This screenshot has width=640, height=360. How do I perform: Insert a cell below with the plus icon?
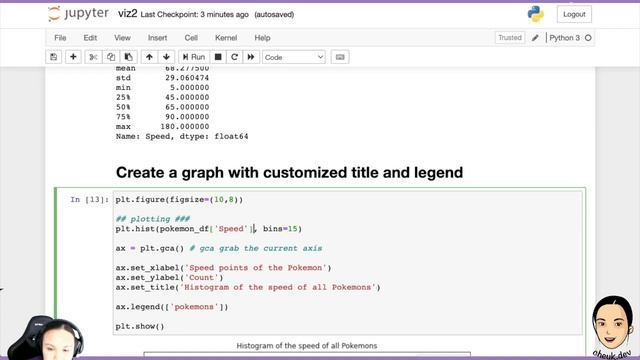(x=73, y=57)
